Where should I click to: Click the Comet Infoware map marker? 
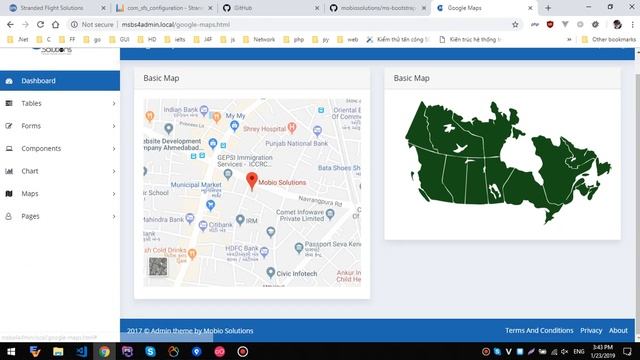pyautogui.click(x=330, y=213)
